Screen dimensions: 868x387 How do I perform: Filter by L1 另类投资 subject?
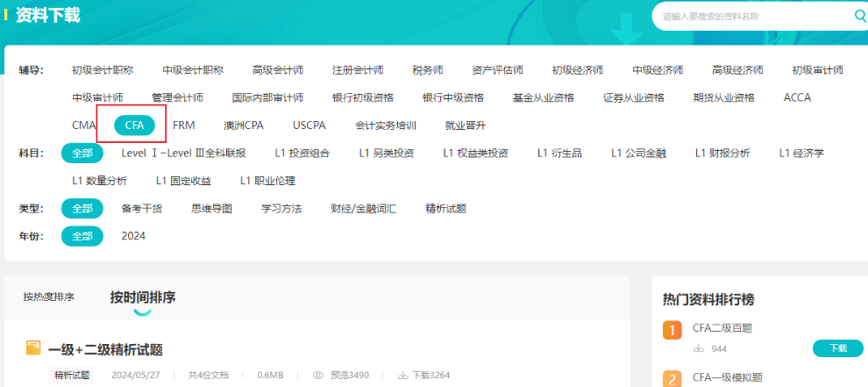[387, 153]
